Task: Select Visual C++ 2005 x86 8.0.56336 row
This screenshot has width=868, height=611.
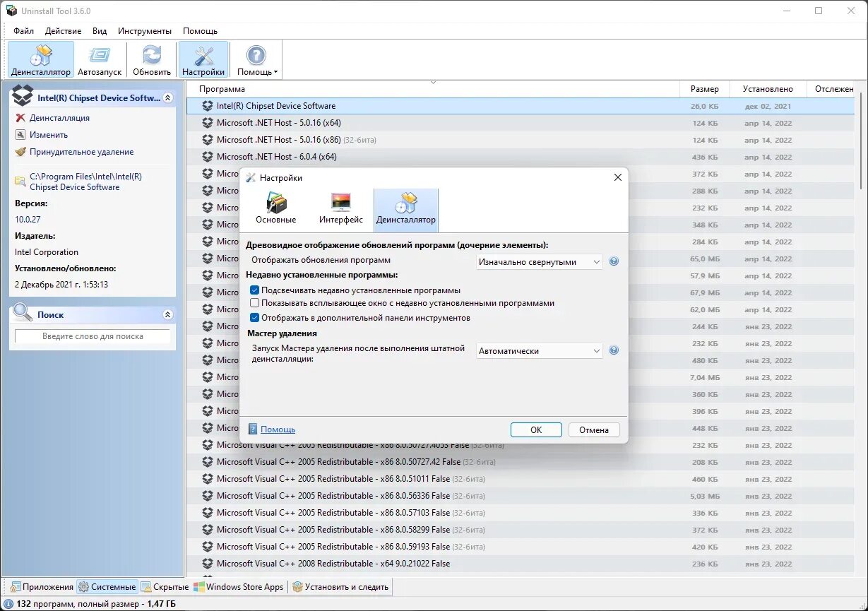Action: coord(521,496)
